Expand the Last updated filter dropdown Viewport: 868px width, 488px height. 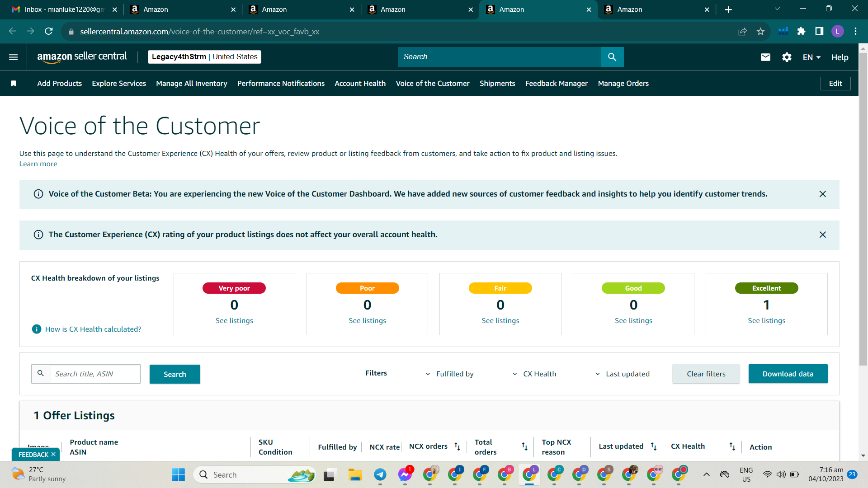point(622,374)
